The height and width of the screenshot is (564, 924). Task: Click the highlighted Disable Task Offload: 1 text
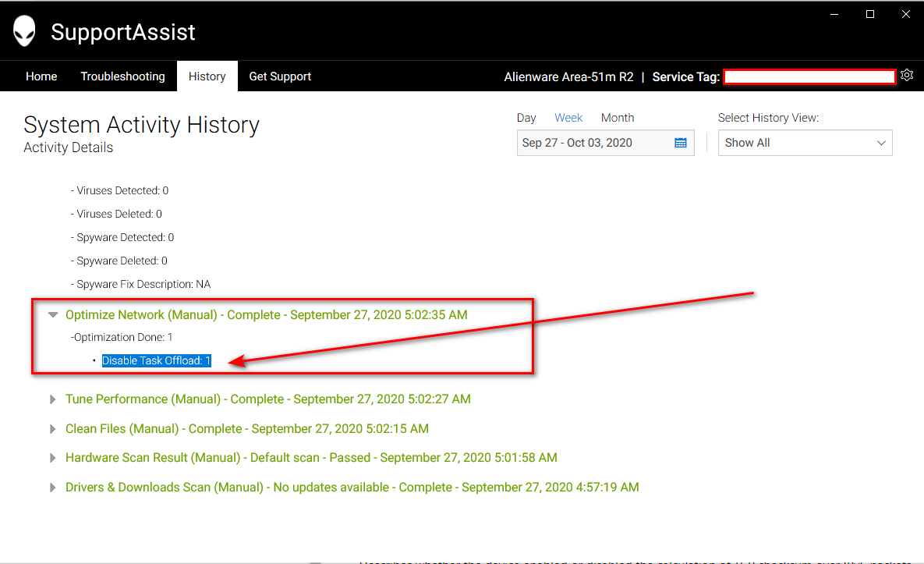pos(156,360)
